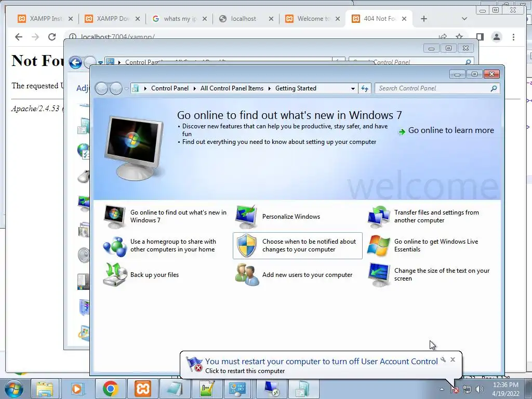Open 'Change the size of the text' item
Image resolution: width=532 pixels, height=399 pixels.
pos(429,275)
